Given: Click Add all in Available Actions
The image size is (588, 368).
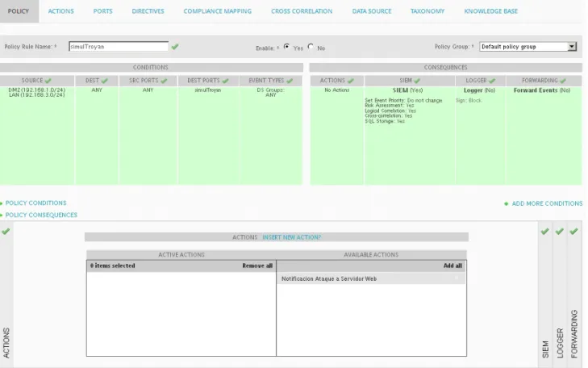Looking at the screenshot, I should click(x=452, y=266).
